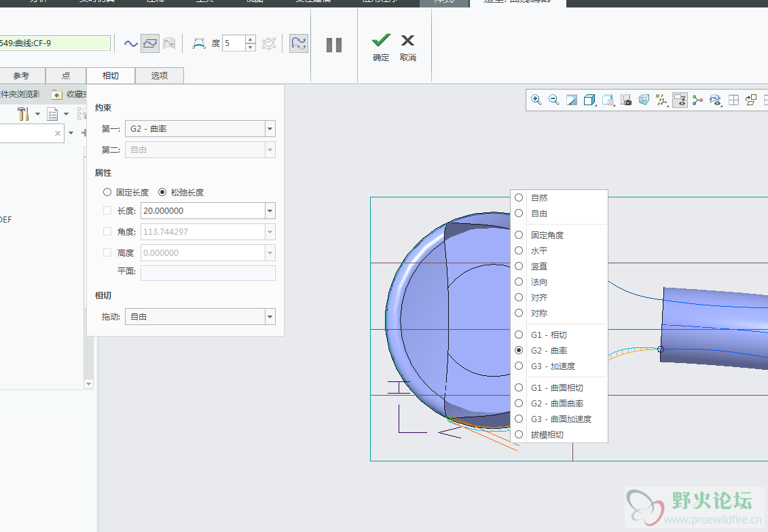Open the hammer settings icon in navigator
Image resolution: width=768 pixels, height=532 pixels.
(x=23, y=114)
